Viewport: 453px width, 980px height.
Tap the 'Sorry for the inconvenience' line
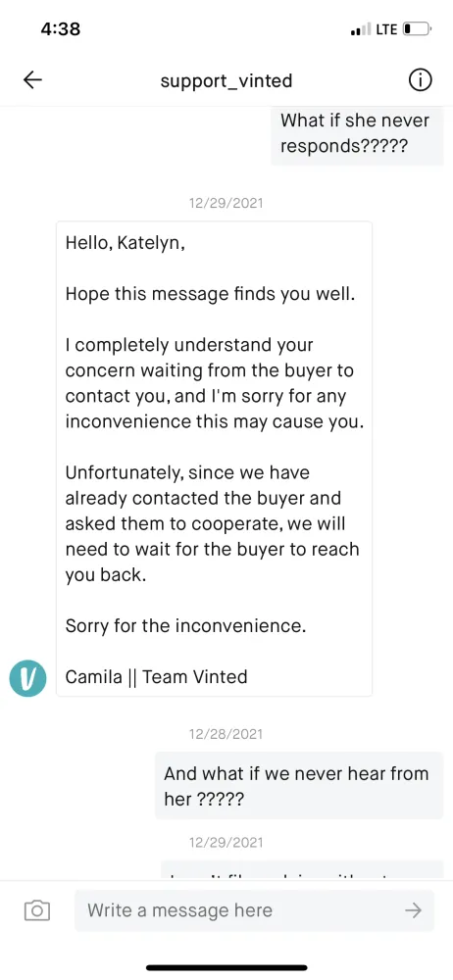(186, 625)
